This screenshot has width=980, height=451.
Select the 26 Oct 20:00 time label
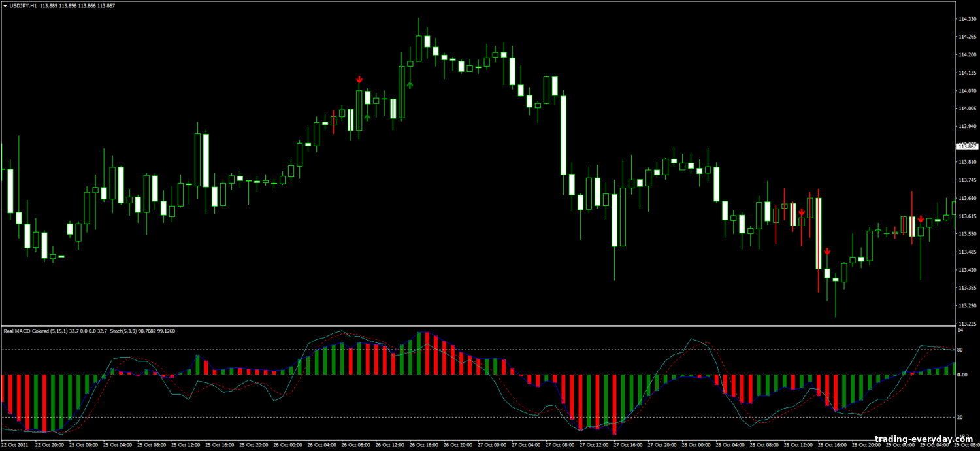457,445
